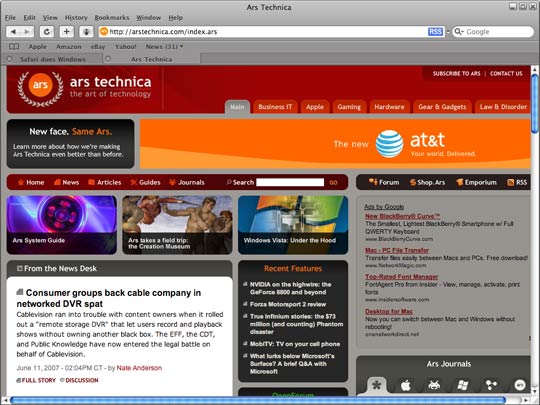Open the Business IT section tab
This screenshot has width=540, height=405.
point(275,107)
